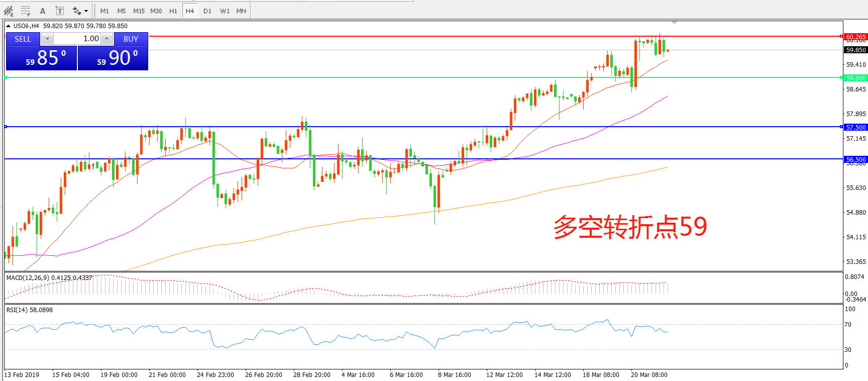Viewport: 868px width, 381px height.
Task: Select the equidistant channel drawing tool
Action: tap(9, 11)
